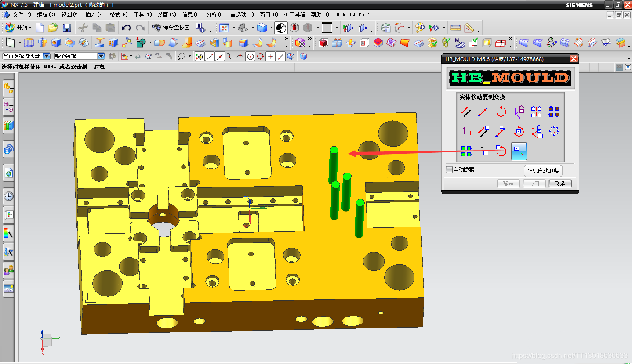Save the part with the floppy disk icon
The width and height of the screenshot is (632, 364).
(x=67, y=28)
